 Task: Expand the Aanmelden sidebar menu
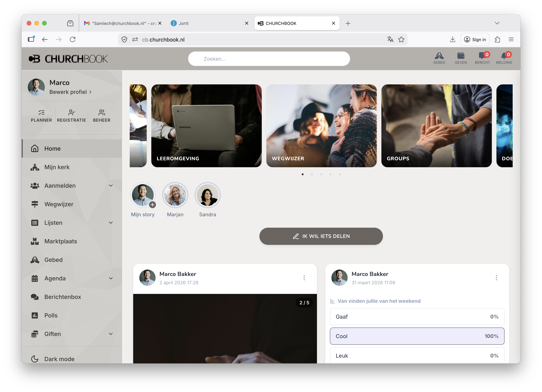pos(111,186)
